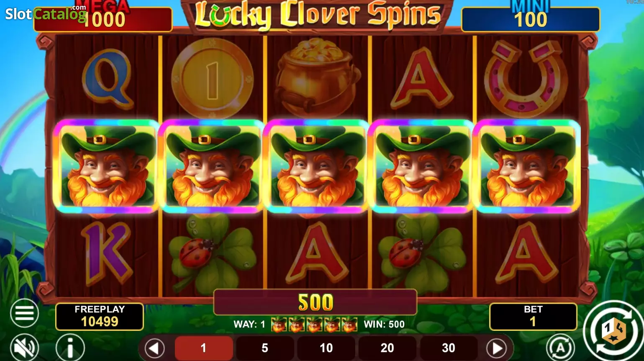Select previous bet with left arrow
Image resolution: width=644 pixels, height=361 pixels.
tap(154, 348)
